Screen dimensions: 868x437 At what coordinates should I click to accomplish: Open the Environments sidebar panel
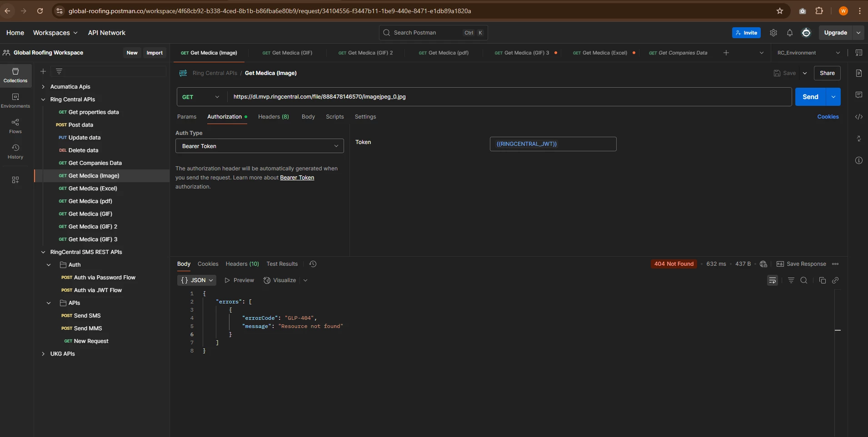(15, 100)
